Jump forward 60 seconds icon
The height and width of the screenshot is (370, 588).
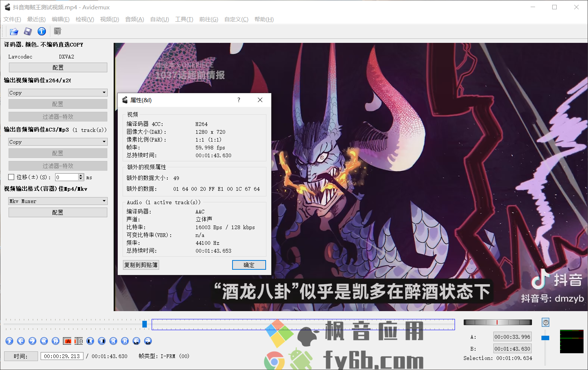point(148,341)
